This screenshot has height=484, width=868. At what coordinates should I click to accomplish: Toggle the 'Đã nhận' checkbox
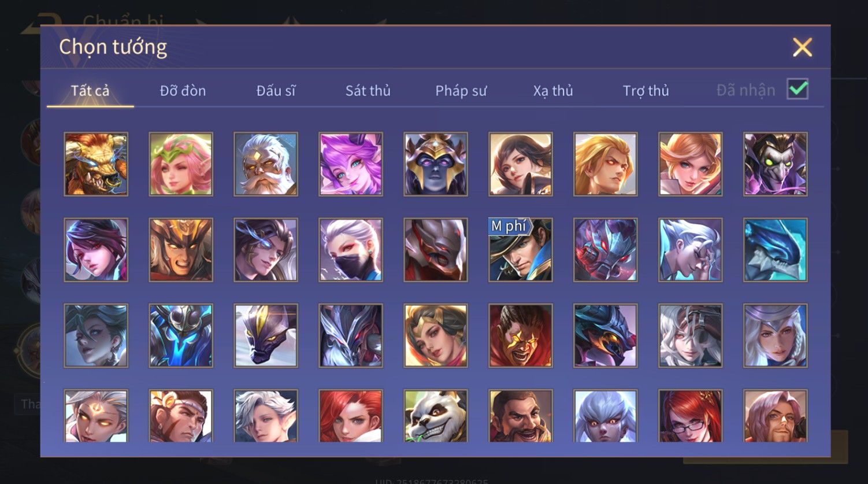click(797, 89)
